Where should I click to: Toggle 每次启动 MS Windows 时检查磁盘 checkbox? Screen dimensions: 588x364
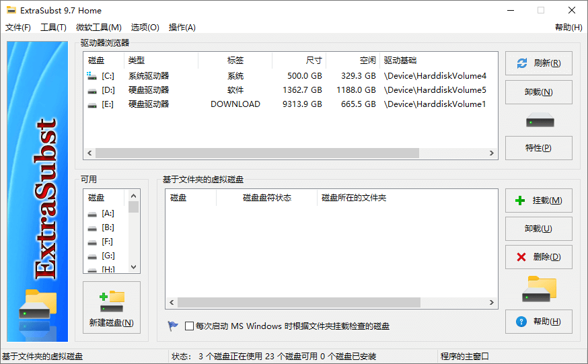189,326
